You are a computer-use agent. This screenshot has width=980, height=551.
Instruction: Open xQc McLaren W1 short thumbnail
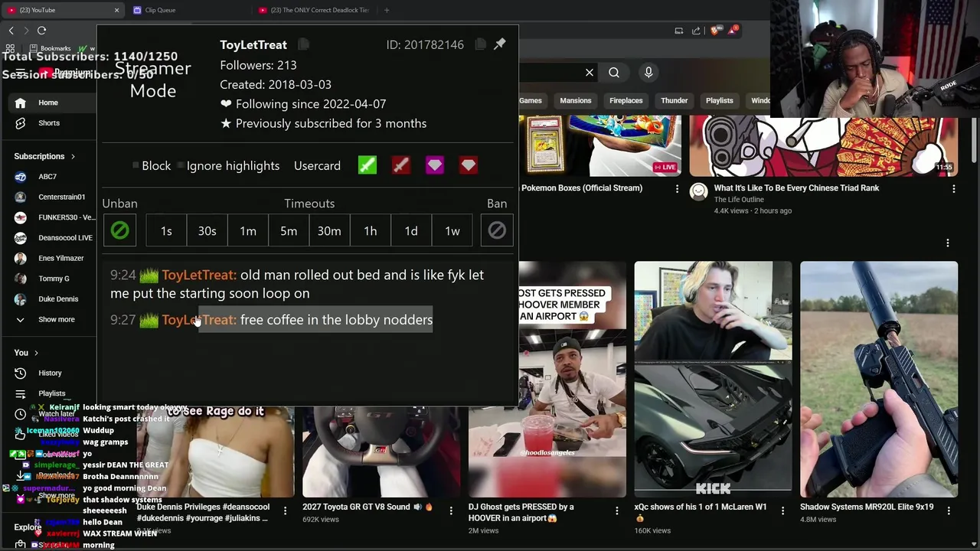[713, 379]
